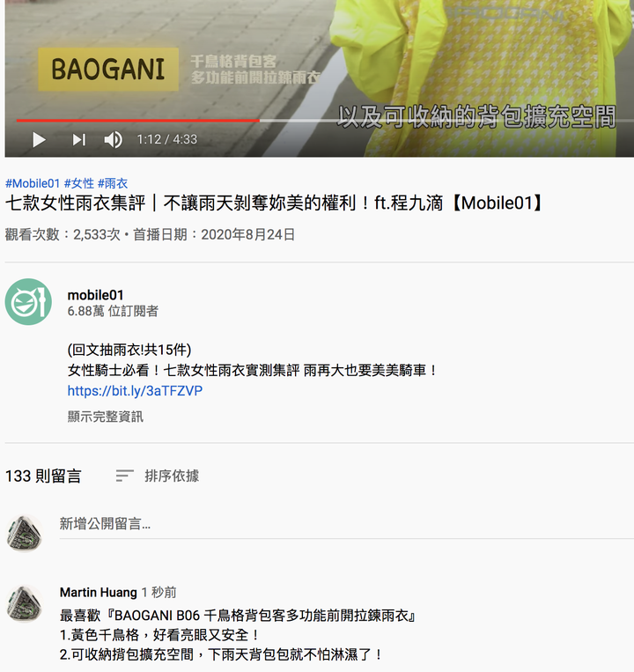Image resolution: width=634 pixels, height=672 pixels.
Task: Click your avatar beside the comment box
Action: click(25, 534)
